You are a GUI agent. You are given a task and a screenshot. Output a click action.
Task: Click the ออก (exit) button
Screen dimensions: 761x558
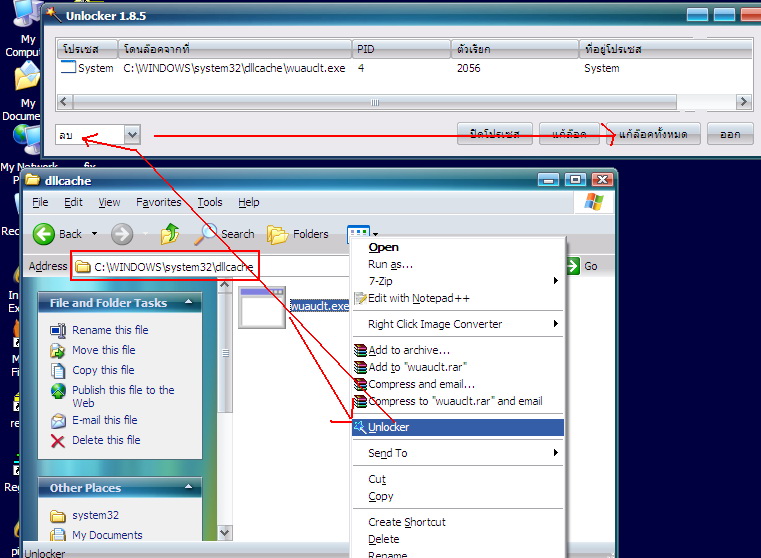(x=730, y=134)
